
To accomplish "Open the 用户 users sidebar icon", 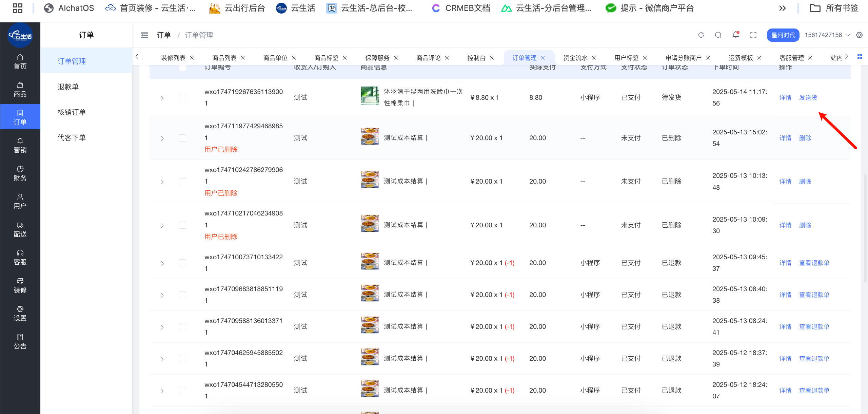I will click(x=20, y=202).
